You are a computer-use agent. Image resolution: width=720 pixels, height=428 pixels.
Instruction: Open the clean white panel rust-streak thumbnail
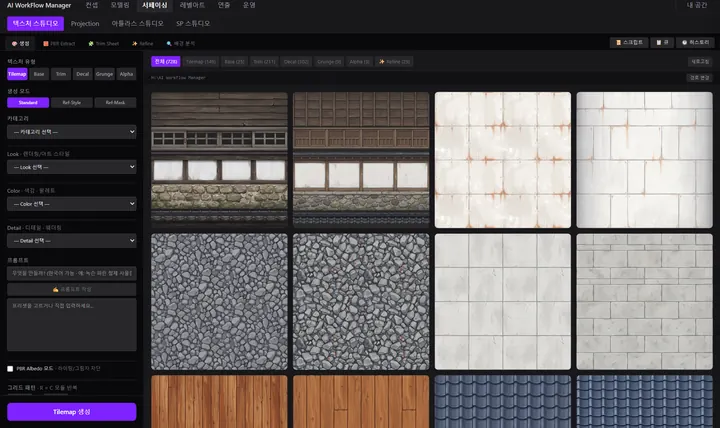click(x=645, y=160)
